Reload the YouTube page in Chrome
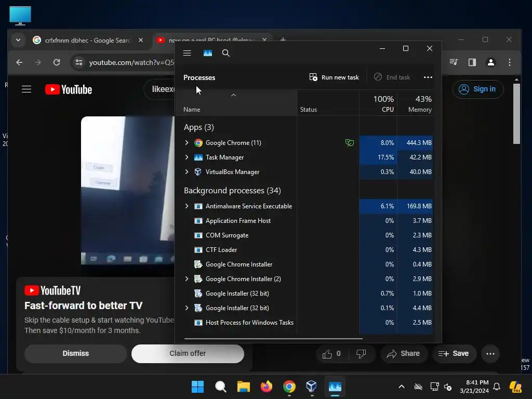Screen dimensions: 532x399 coord(57,62)
